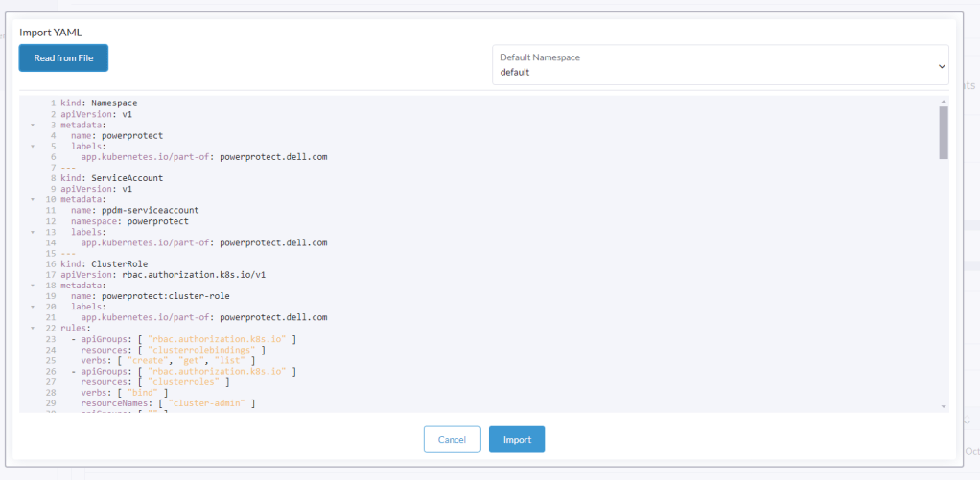Collapse the rules block on line 22

click(x=33, y=328)
